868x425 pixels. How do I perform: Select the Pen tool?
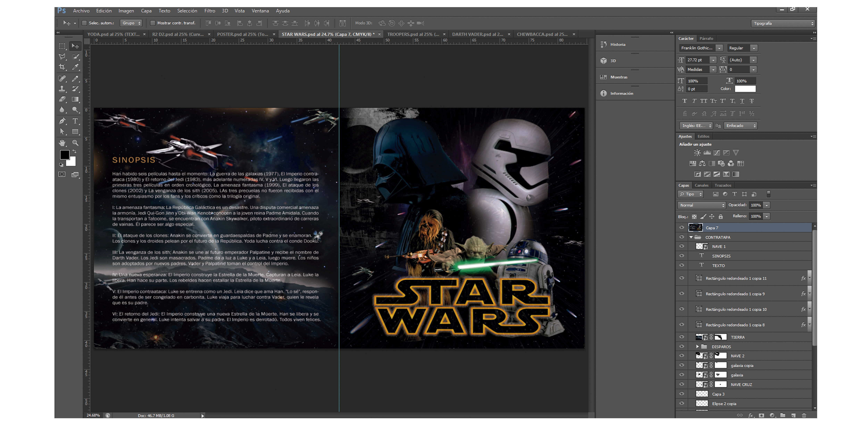pyautogui.click(x=62, y=121)
